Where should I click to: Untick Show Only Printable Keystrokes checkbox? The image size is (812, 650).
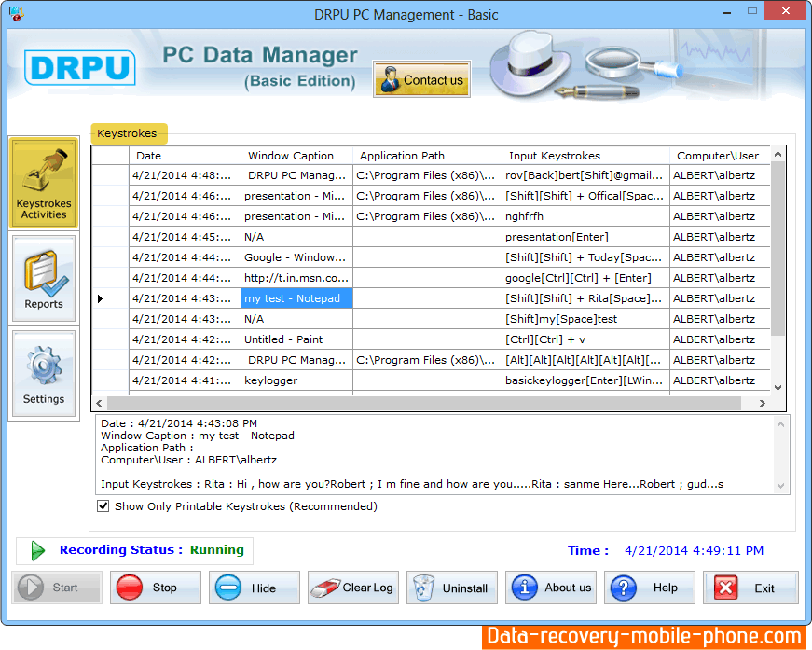103,506
